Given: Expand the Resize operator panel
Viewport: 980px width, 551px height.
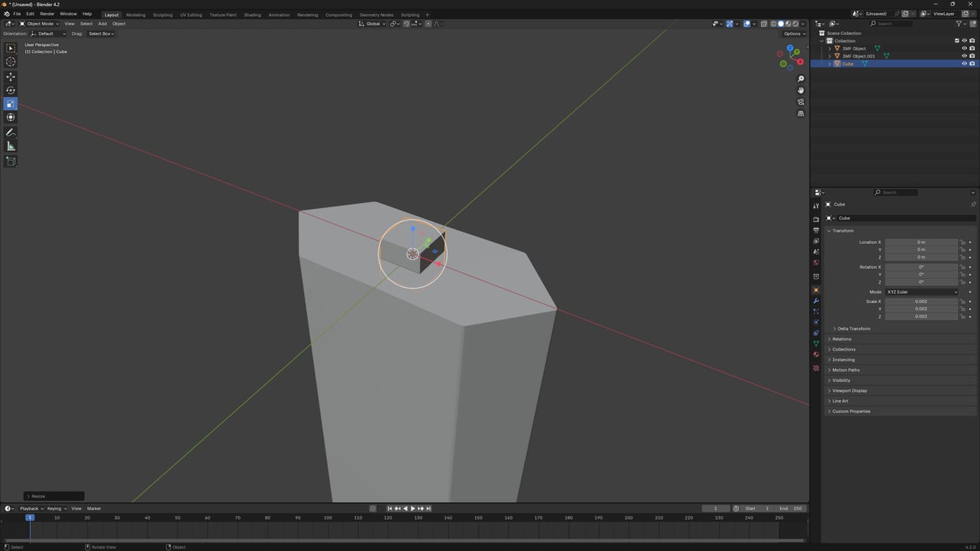Looking at the screenshot, I should coord(54,496).
